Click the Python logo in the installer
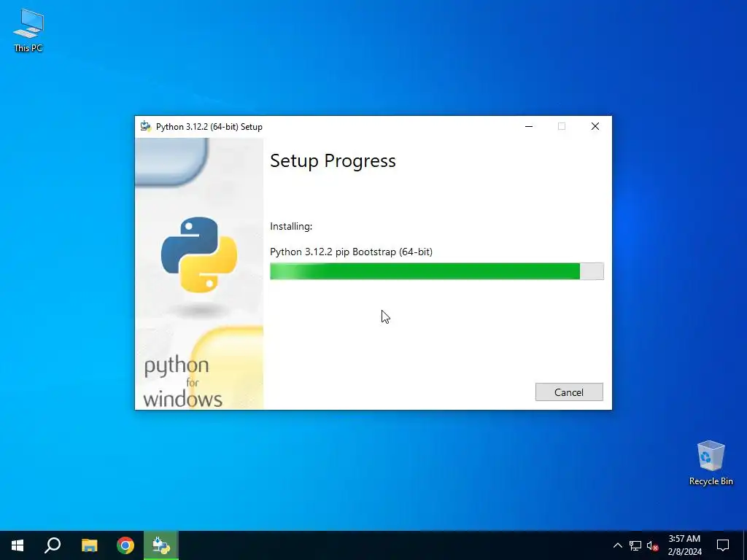Image resolution: width=747 pixels, height=560 pixels. (x=199, y=254)
